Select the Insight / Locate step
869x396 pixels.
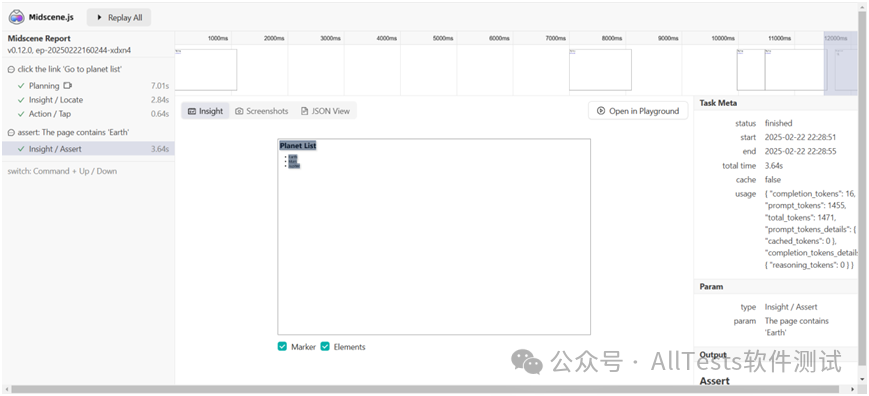(x=88, y=100)
